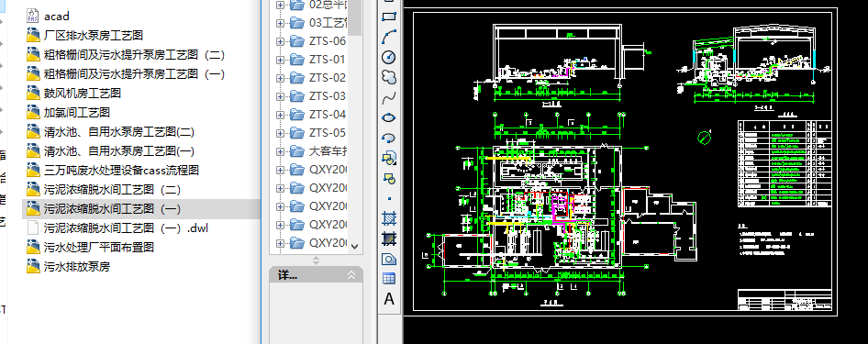Select the Hatch tool
Screen dimensions: 868x344
click(389, 218)
